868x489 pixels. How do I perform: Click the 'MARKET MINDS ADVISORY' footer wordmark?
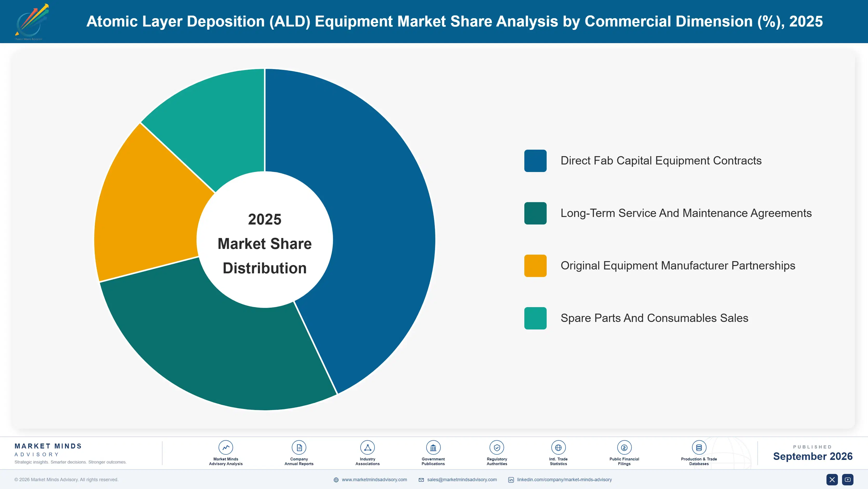pos(48,450)
